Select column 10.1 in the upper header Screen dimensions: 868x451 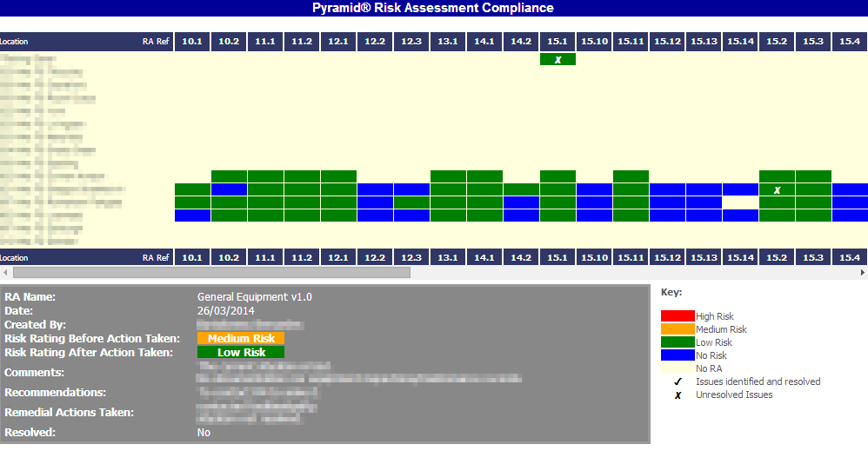tap(192, 42)
